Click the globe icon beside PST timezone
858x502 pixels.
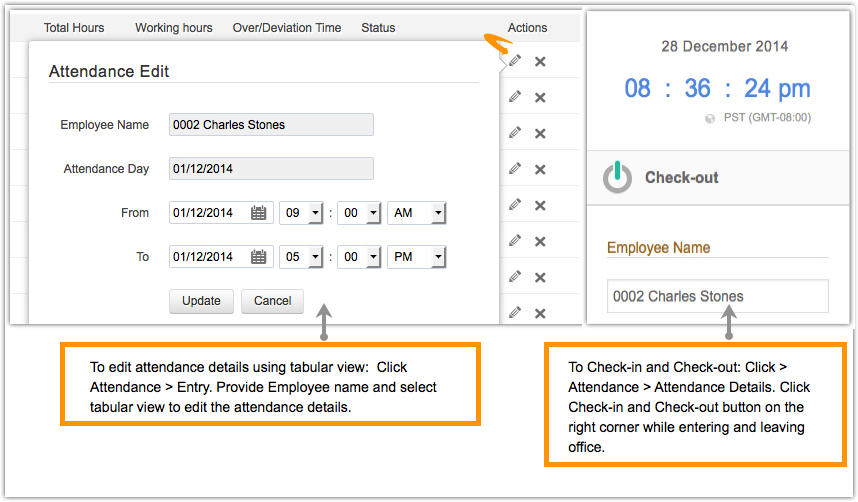click(710, 118)
